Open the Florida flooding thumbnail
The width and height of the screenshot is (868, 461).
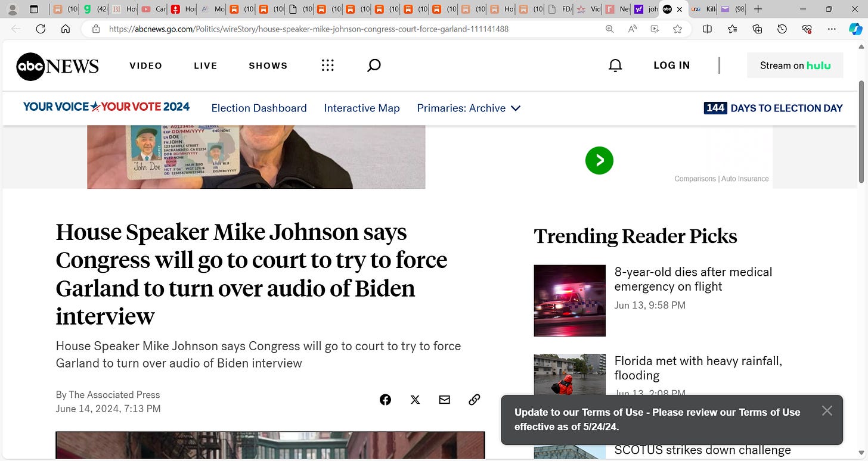569,375
